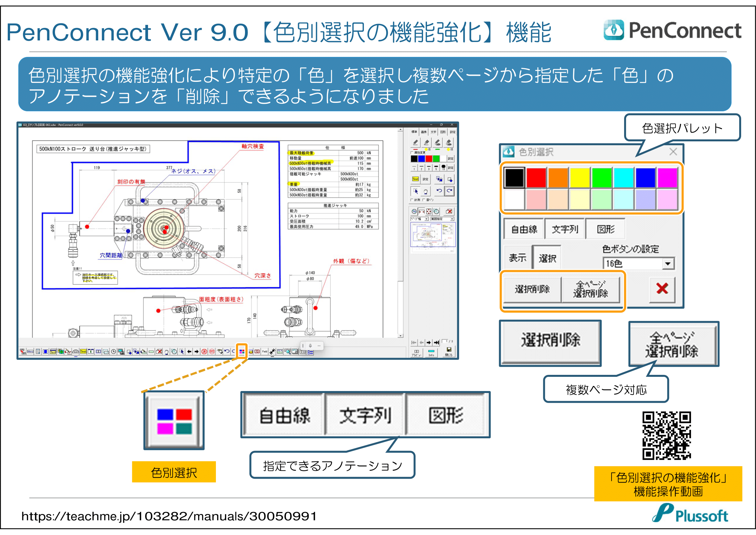
Task: Click the Info button at bottom right
Action: [431, 353]
